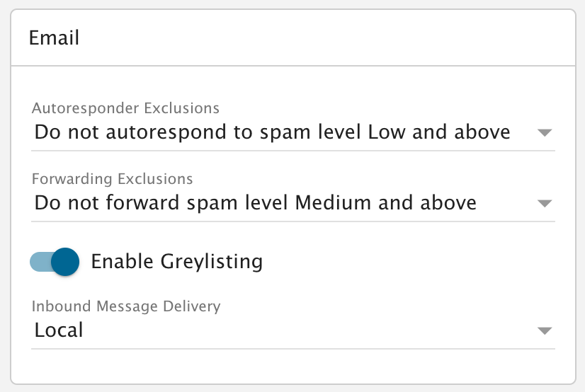Click the Inbound Message Delivery dropdown arrow
The width and height of the screenshot is (585, 392).
pyautogui.click(x=544, y=331)
